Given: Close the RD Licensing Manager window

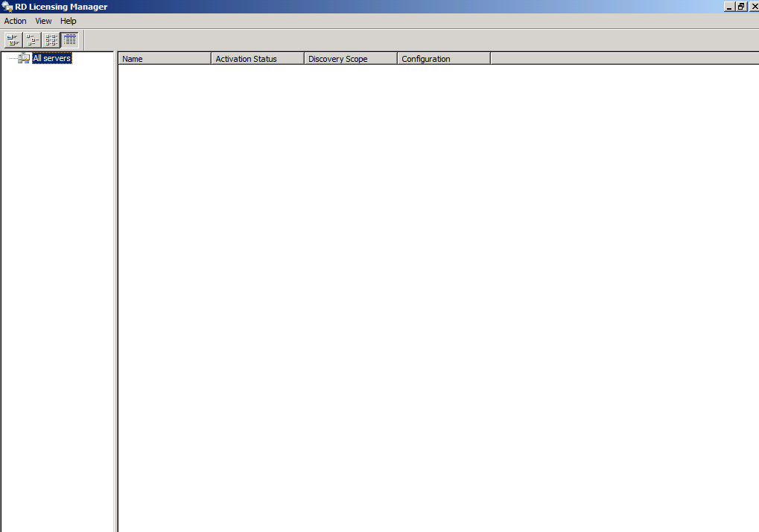Looking at the screenshot, I should [755, 7].
